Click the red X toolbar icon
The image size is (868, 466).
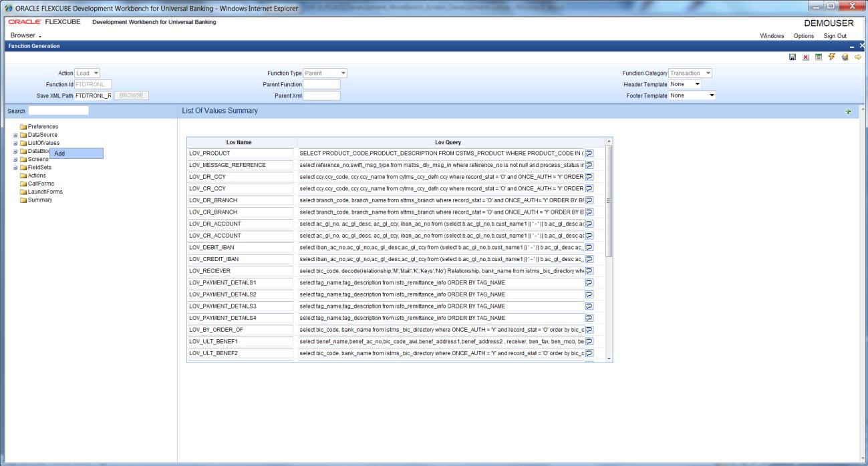tap(805, 58)
